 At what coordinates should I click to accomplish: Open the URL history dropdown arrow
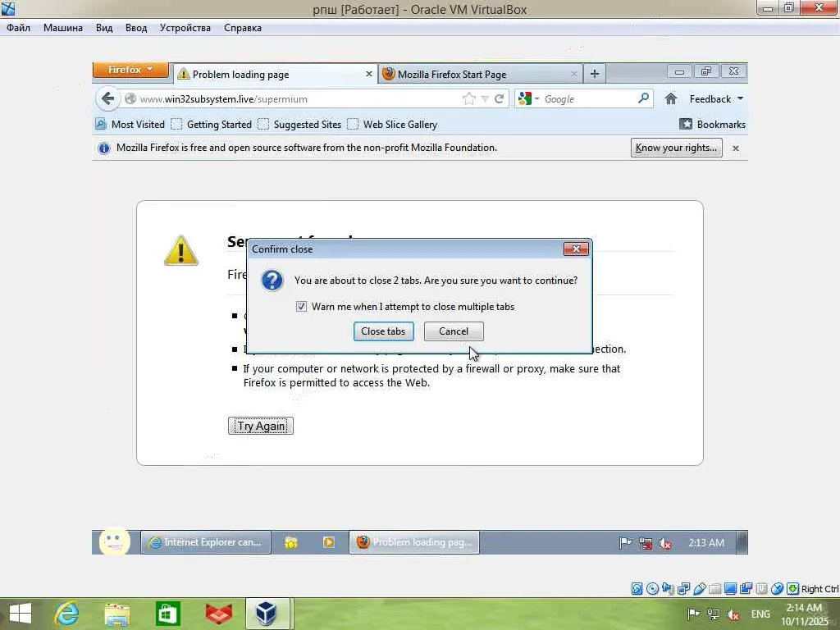(x=484, y=98)
